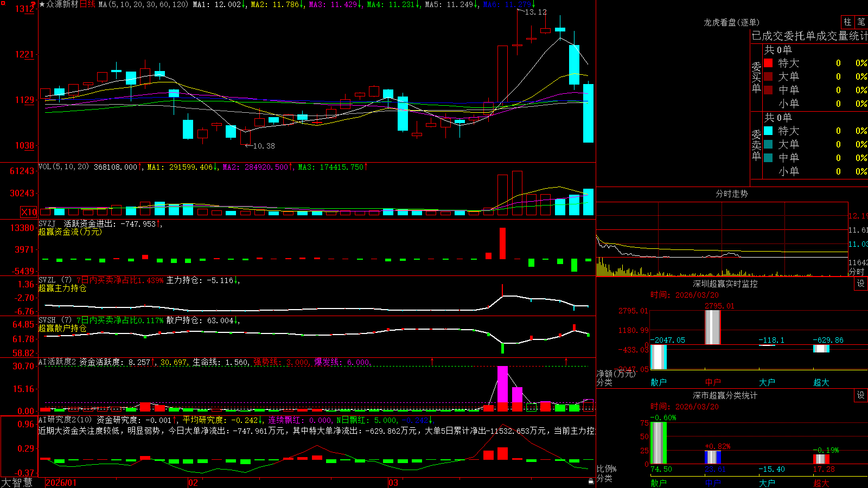Toggle the favorite star beside 众源新材
Viewport: 868px width, 488px height.
[42, 4]
